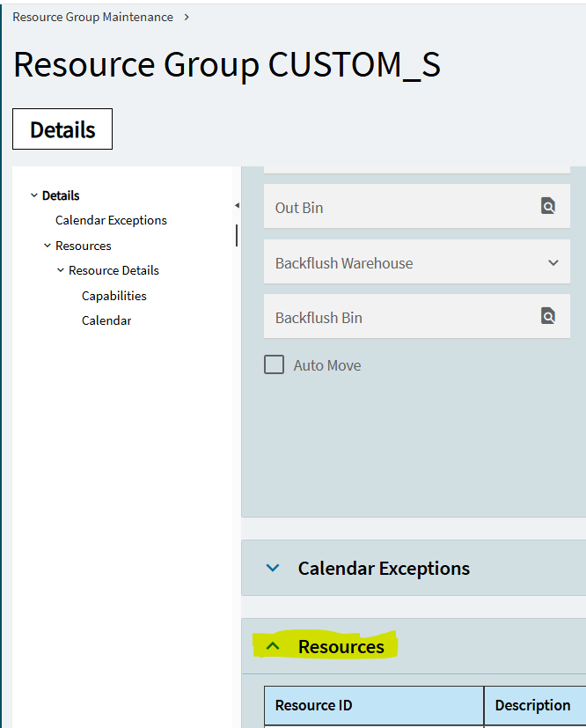Click the Resource ID column header

pos(374,705)
